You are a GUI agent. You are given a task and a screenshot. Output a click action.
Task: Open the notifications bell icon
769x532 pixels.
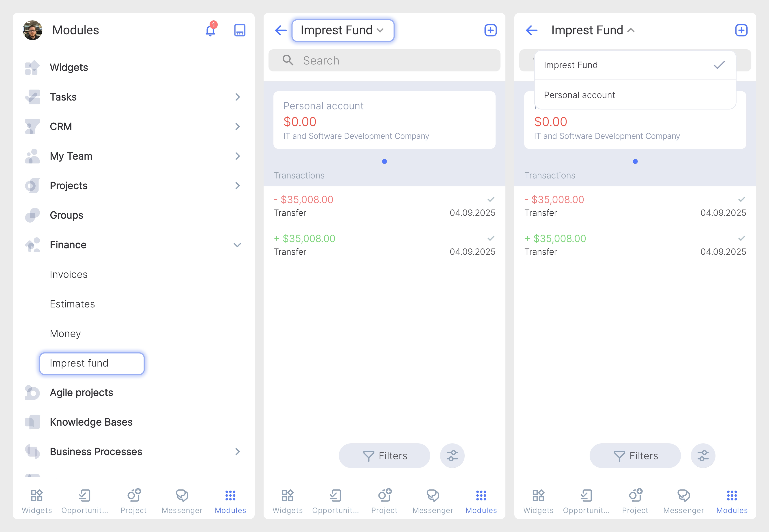(x=210, y=31)
